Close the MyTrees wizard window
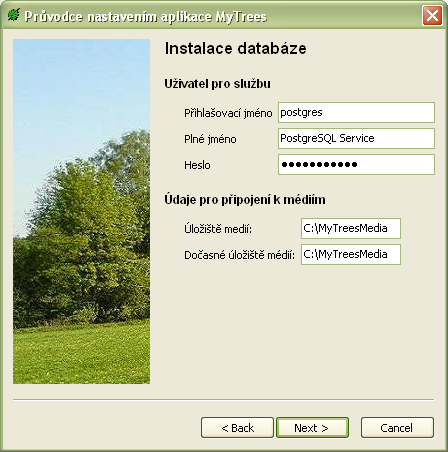The image size is (448, 452). click(432, 15)
